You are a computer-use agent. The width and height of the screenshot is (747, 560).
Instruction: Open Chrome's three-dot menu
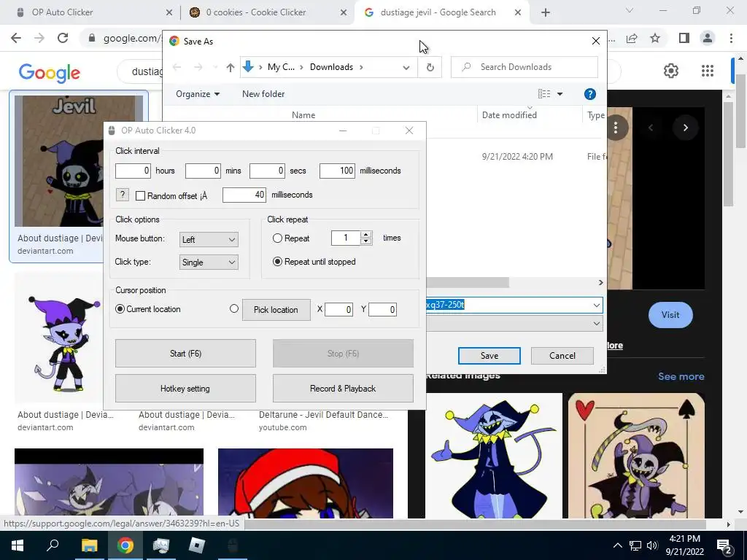tap(731, 38)
